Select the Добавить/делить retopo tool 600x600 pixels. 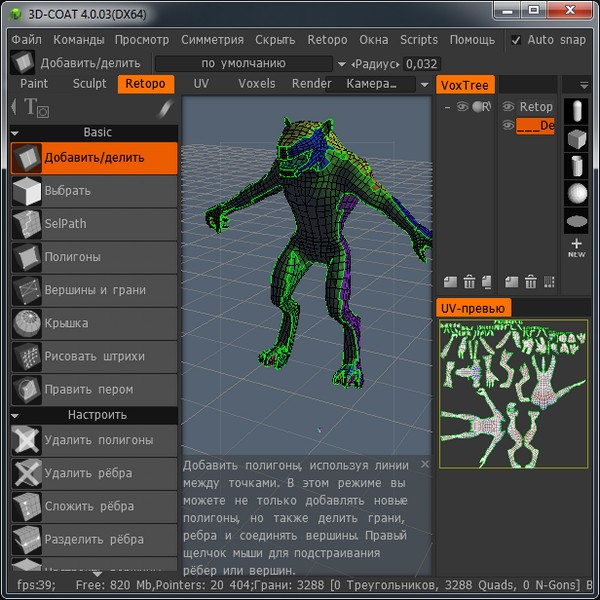coord(94,158)
